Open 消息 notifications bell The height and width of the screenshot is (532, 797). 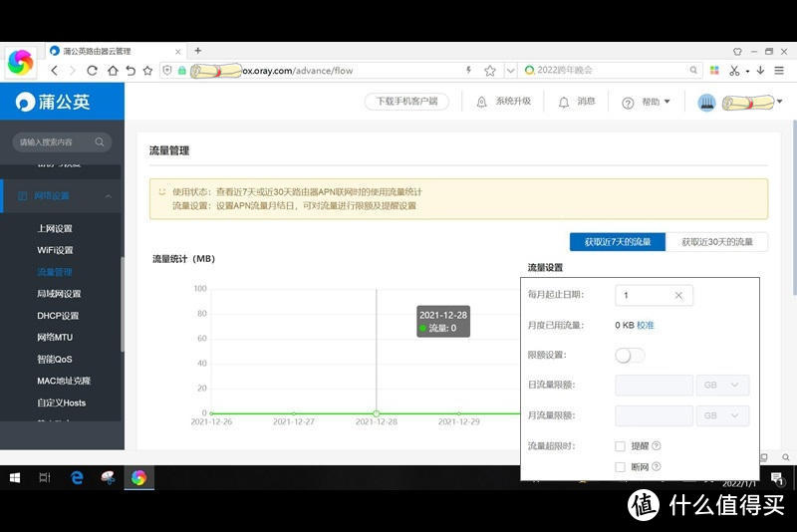[x=577, y=102]
